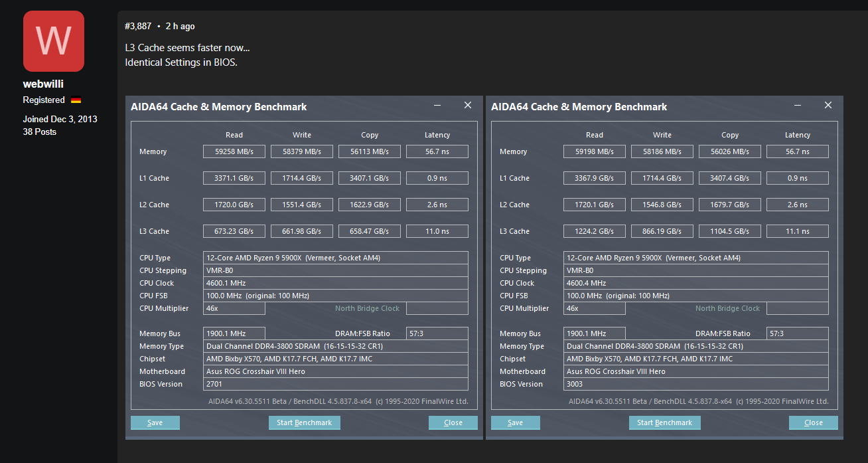Click the '38 Posts' count
This screenshot has height=463, width=868.
[40, 132]
